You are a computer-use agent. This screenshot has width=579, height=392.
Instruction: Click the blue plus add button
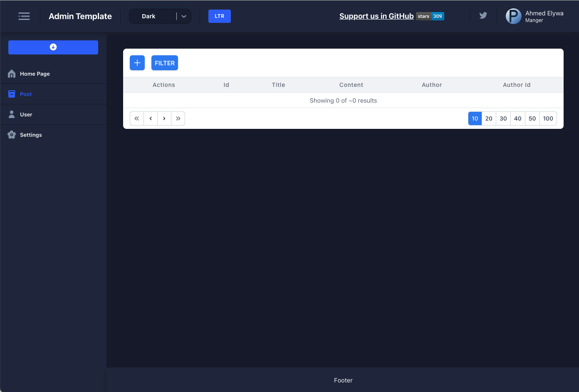137,63
